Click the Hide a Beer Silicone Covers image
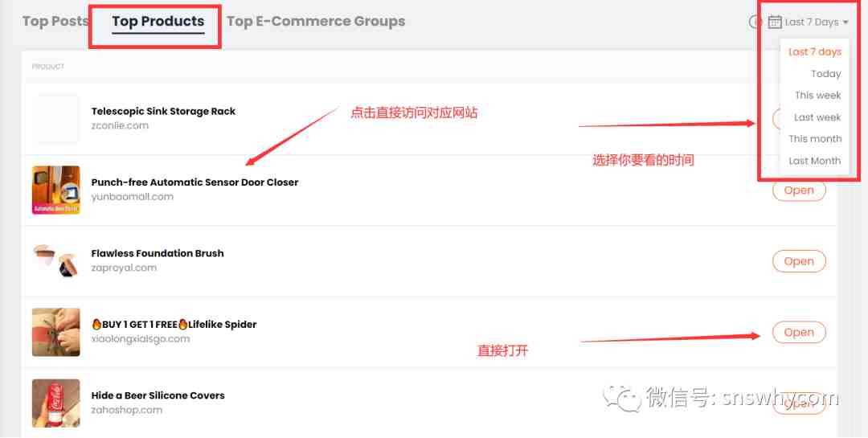Viewport: 868px width, 438px height. (56, 403)
